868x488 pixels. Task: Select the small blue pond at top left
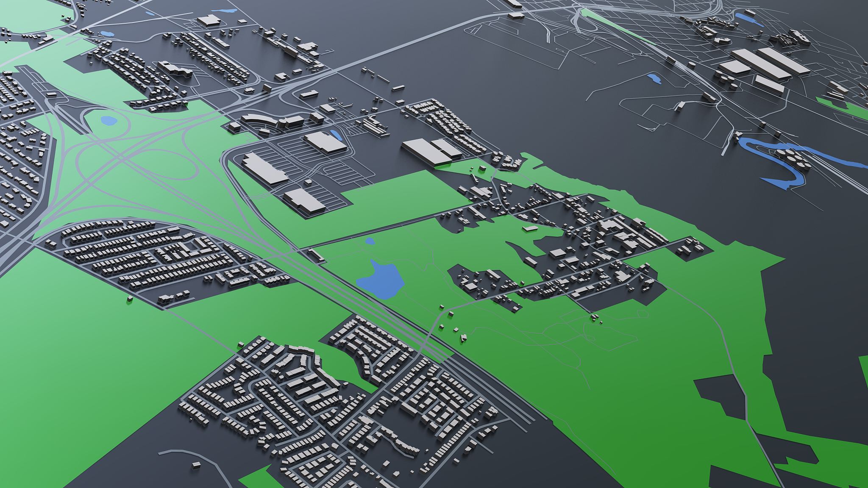(107, 33)
